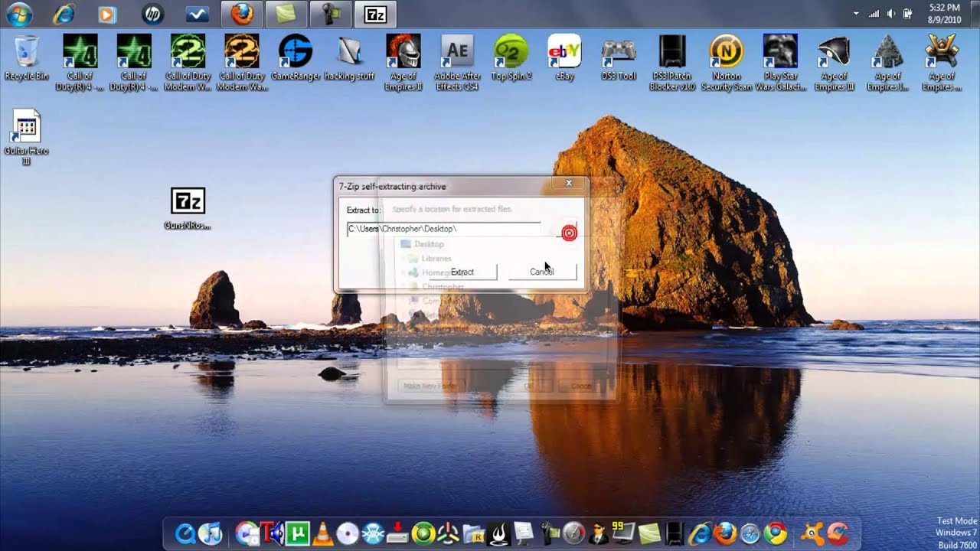Open the network signal tray icon
This screenshot has height=551, width=980.
click(x=874, y=14)
